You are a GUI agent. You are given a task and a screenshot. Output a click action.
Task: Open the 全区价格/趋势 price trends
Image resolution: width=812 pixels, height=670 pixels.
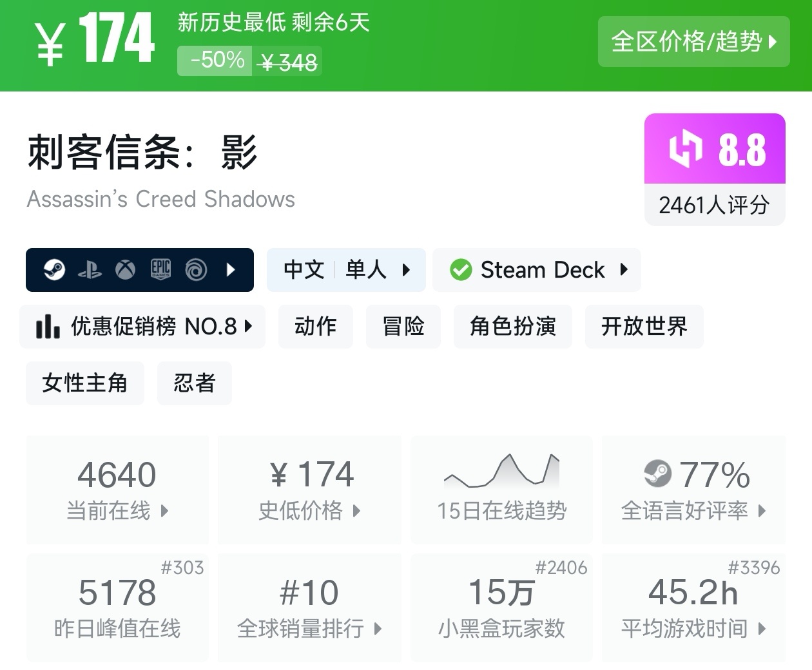[693, 42]
